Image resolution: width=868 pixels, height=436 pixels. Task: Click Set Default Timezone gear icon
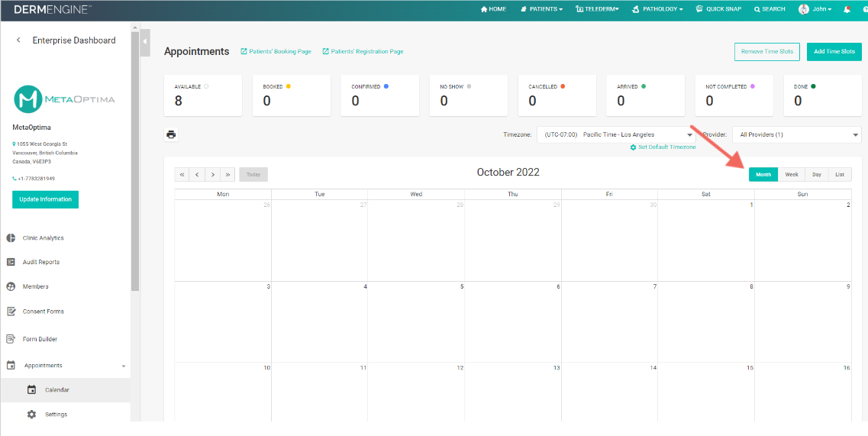(634, 147)
